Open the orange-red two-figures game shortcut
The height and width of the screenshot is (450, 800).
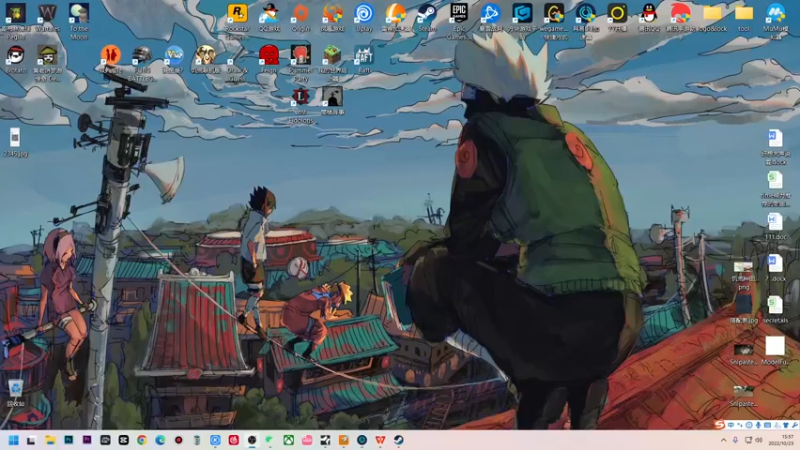point(110,60)
